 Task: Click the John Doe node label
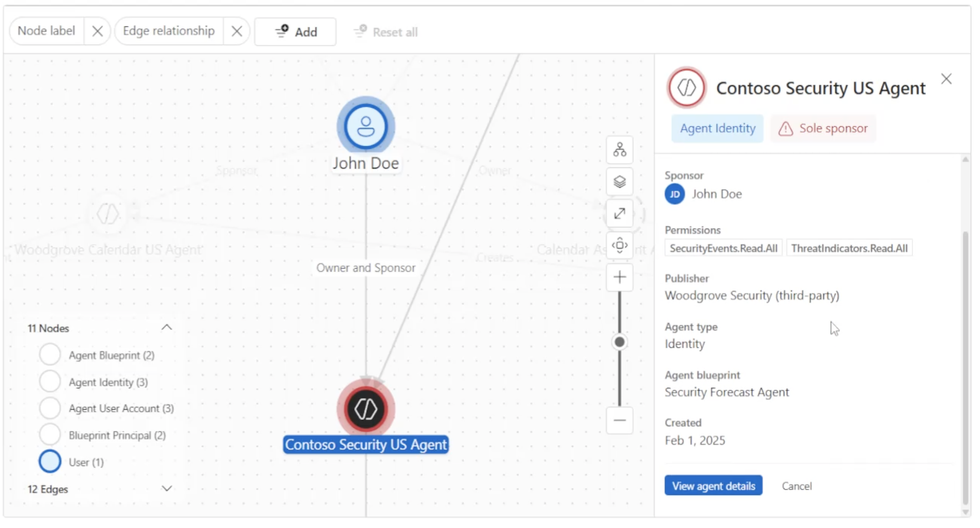(x=366, y=163)
